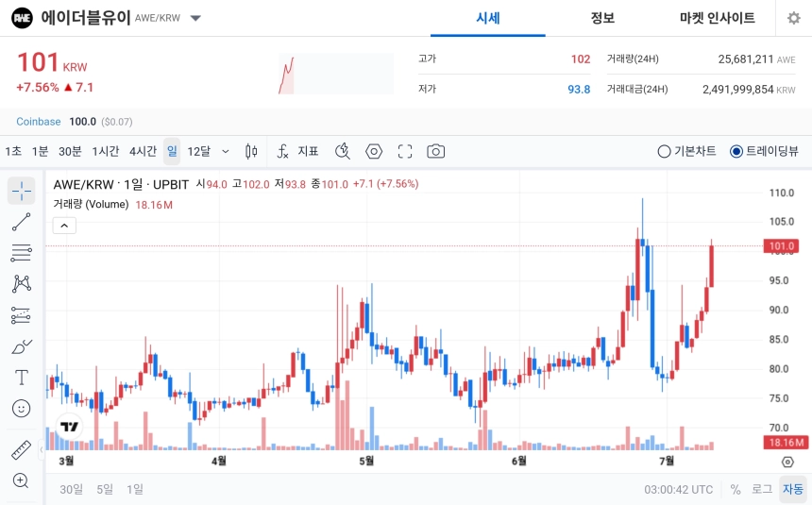This screenshot has width=812, height=505.
Task: Switch to the 정보 tab
Action: [x=602, y=18]
